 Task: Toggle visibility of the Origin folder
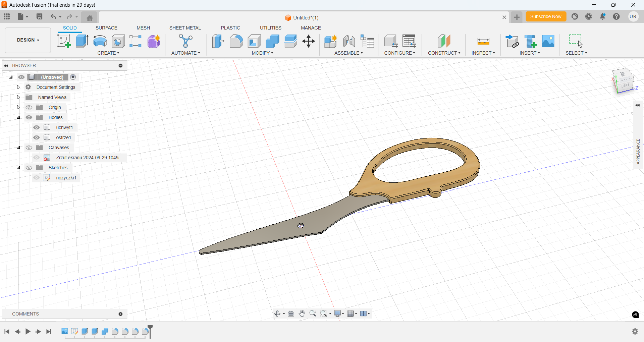[x=29, y=107]
